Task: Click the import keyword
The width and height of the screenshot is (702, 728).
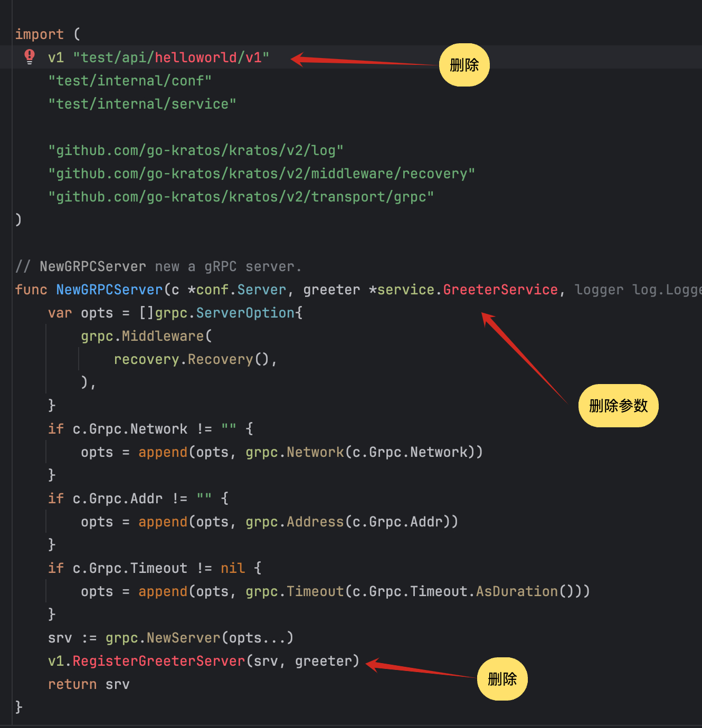Action: click(39, 34)
